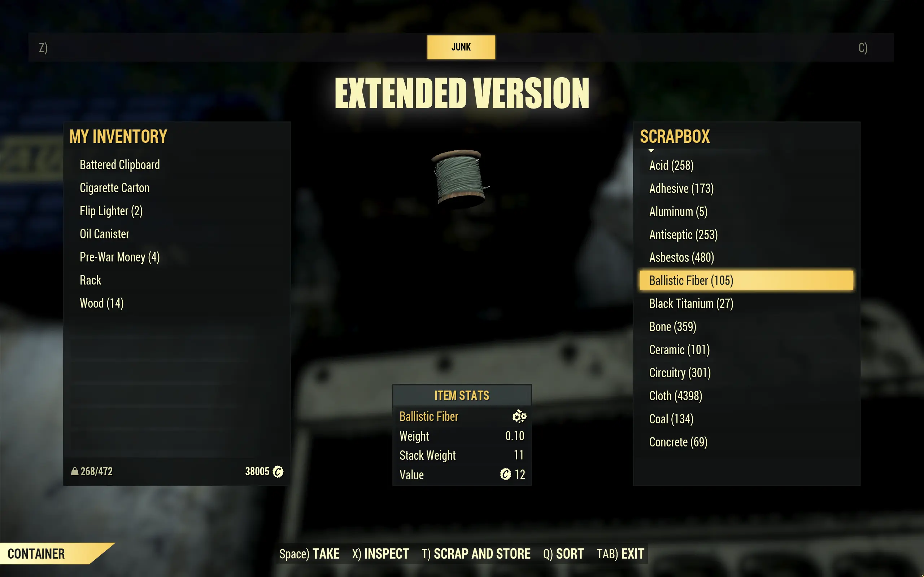Select Wood (14) from My Inventory
Image resolution: width=924 pixels, height=577 pixels.
(x=101, y=303)
